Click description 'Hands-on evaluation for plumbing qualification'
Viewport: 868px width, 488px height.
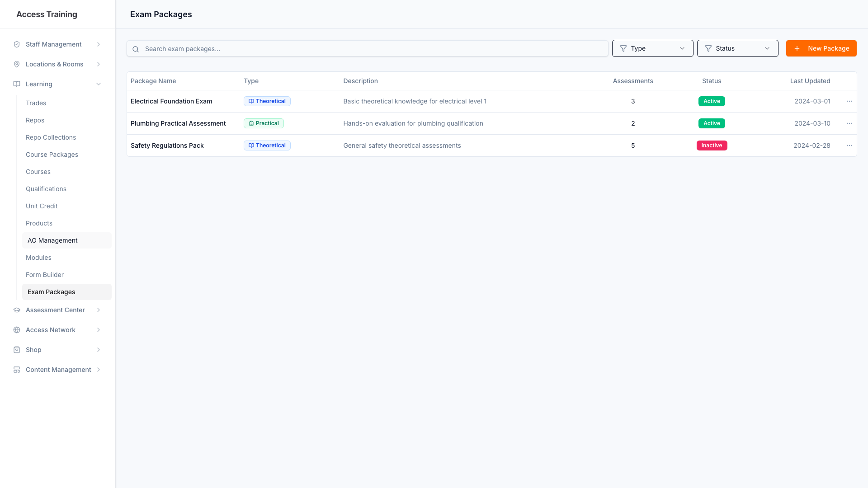pos(413,123)
